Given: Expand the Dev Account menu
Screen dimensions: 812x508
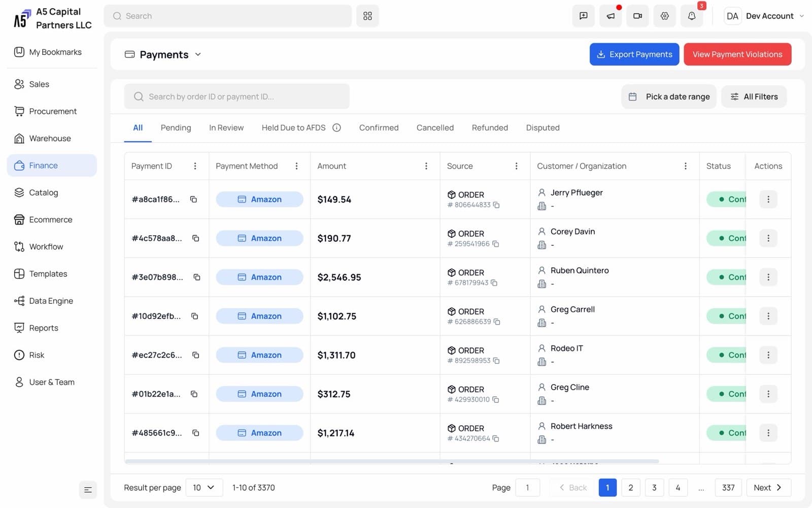Looking at the screenshot, I should 765,16.
